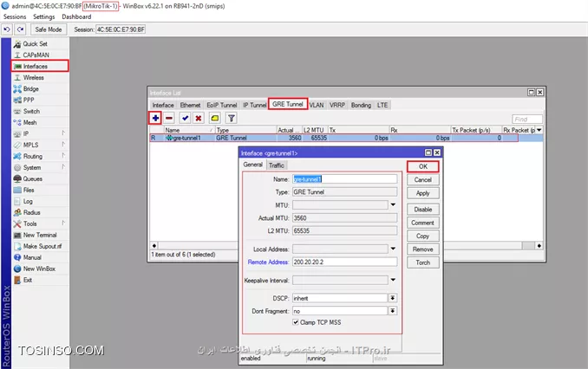
Task: Click the Cancel button
Action: click(x=423, y=180)
